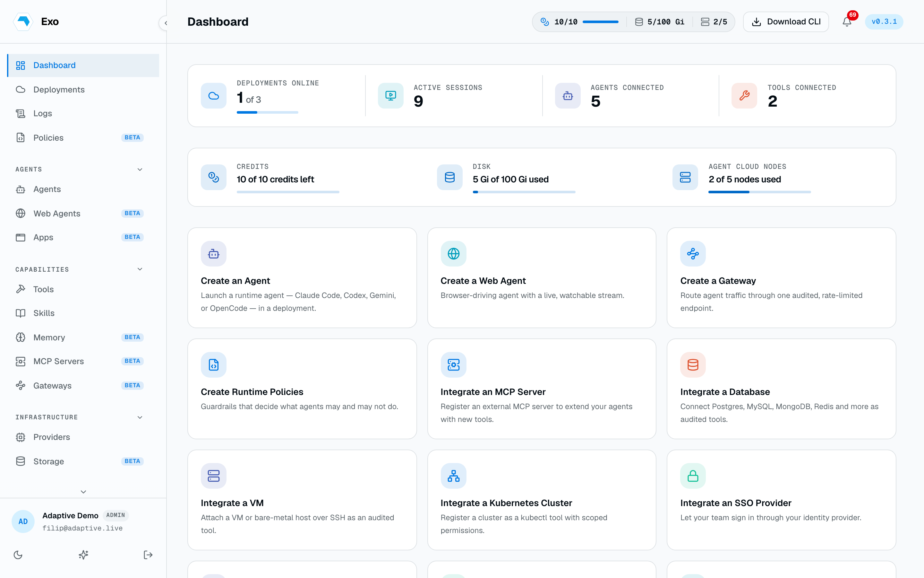
Task: Click the Agents Connected robot icon
Action: (x=568, y=96)
